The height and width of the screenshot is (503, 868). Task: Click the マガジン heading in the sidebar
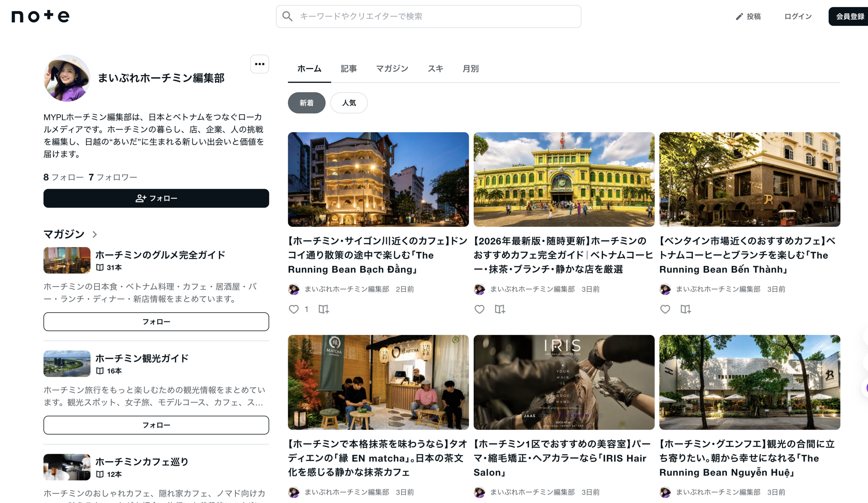[x=64, y=235]
